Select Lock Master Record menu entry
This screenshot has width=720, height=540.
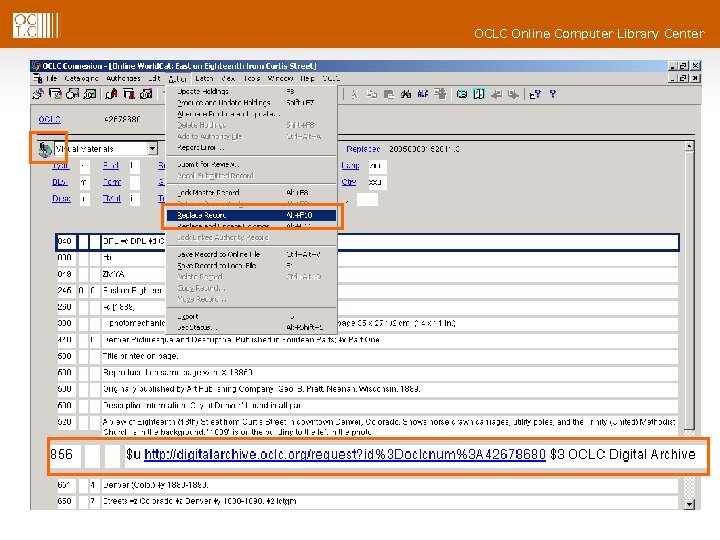[251, 192]
